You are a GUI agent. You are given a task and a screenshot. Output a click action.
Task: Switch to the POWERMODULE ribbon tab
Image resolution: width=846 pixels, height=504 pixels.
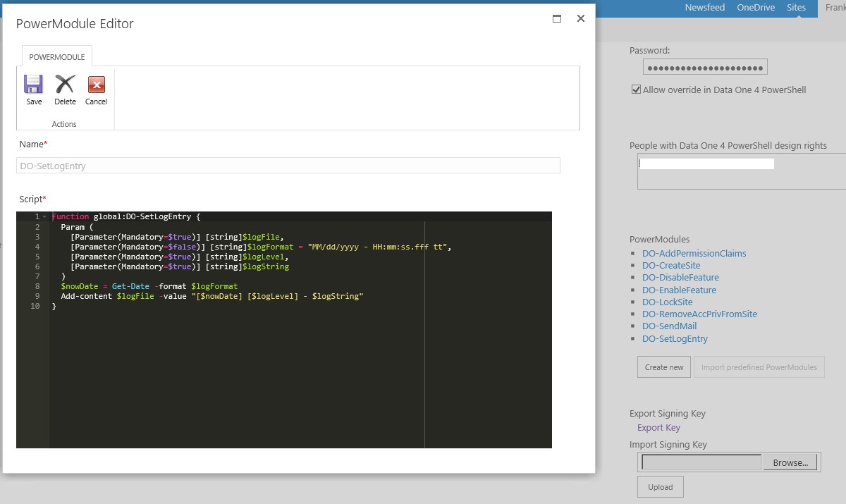point(56,56)
